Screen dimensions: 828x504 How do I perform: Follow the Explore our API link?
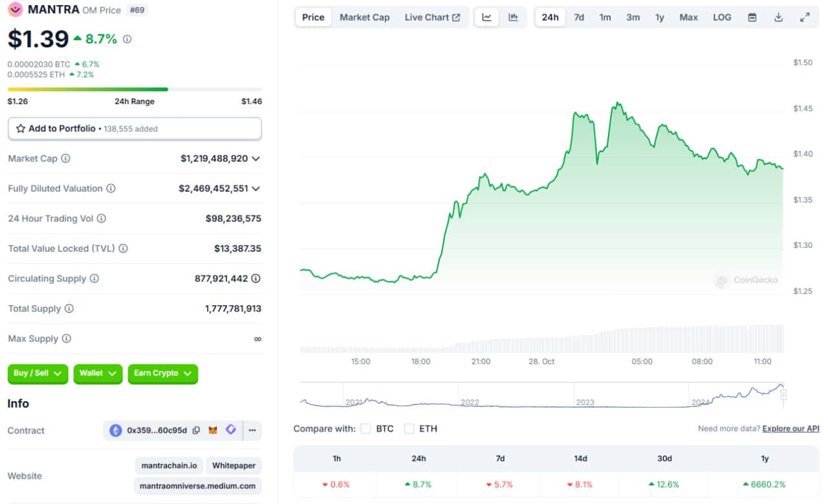790,428
